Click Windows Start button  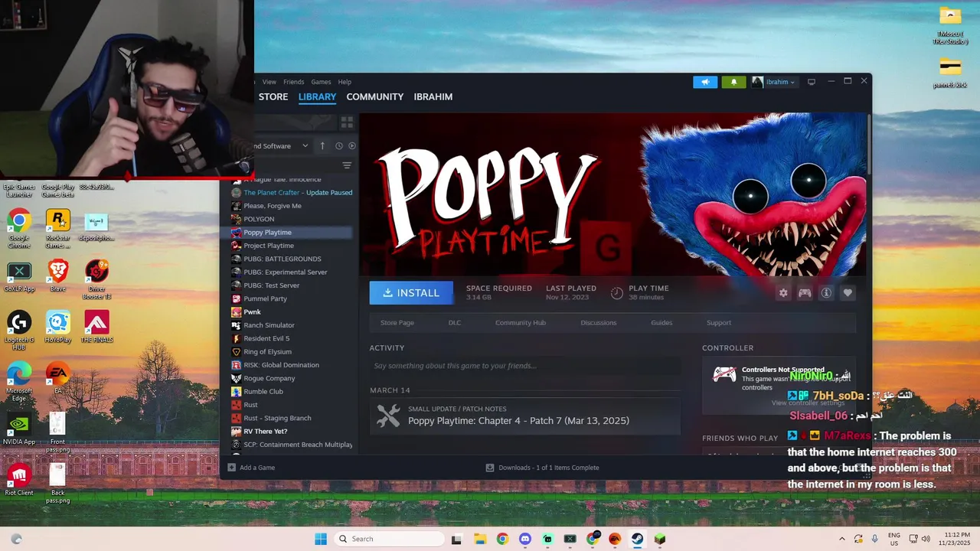321,539
